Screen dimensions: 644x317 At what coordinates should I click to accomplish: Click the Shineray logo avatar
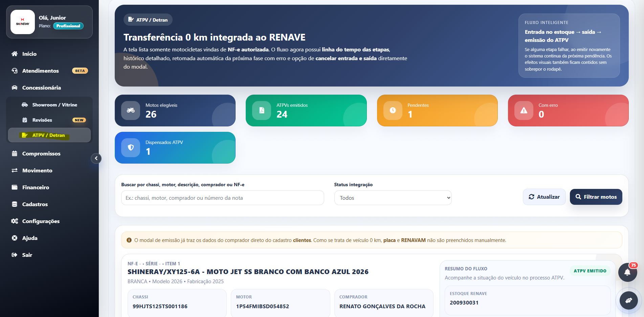click(23, 22)
